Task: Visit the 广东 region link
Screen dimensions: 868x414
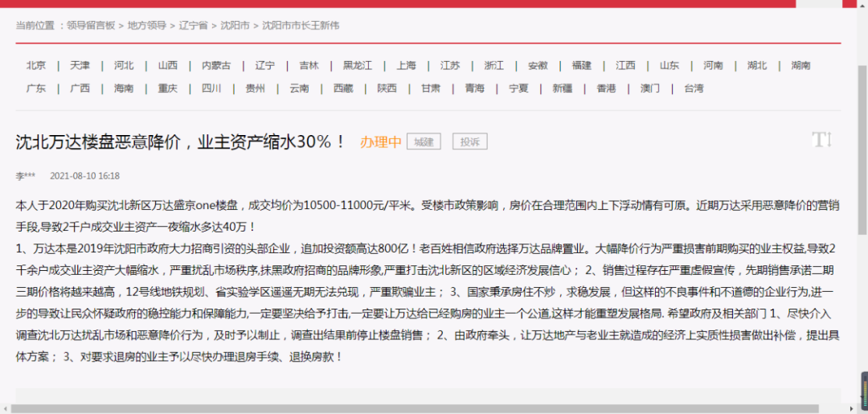Action: click(36, 88)
